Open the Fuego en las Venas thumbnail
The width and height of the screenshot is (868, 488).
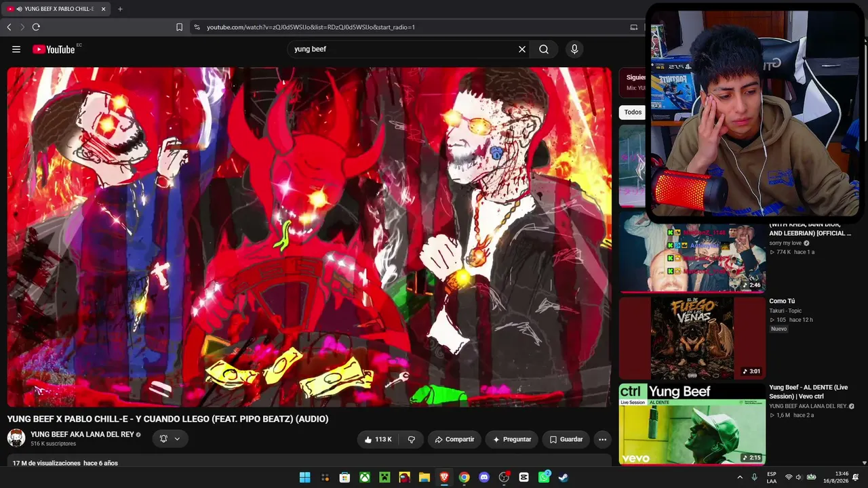click(x=692, y=338)
